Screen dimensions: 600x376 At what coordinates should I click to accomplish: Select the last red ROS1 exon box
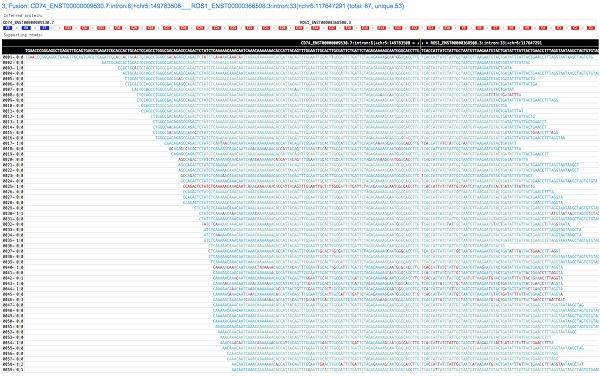pos(591,28)
